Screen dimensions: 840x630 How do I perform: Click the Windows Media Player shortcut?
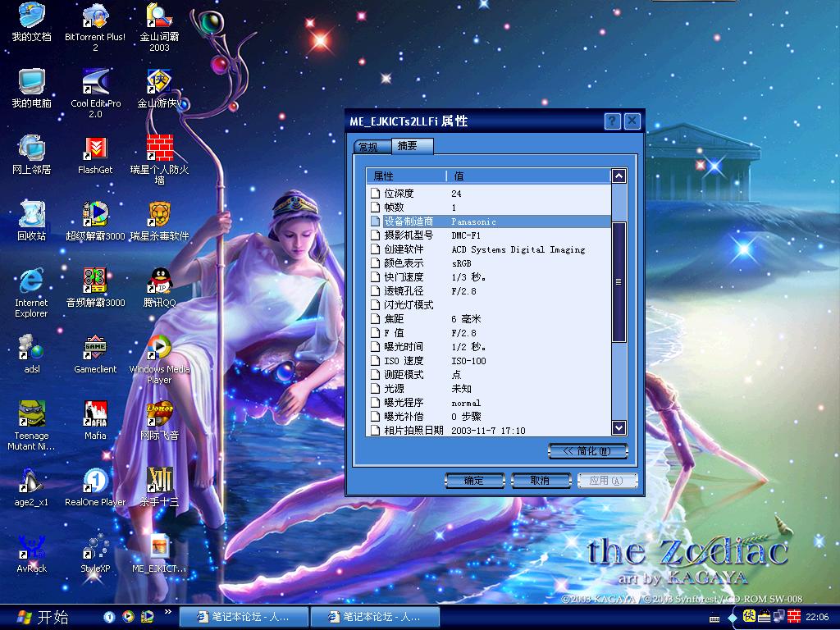point(159,349)
